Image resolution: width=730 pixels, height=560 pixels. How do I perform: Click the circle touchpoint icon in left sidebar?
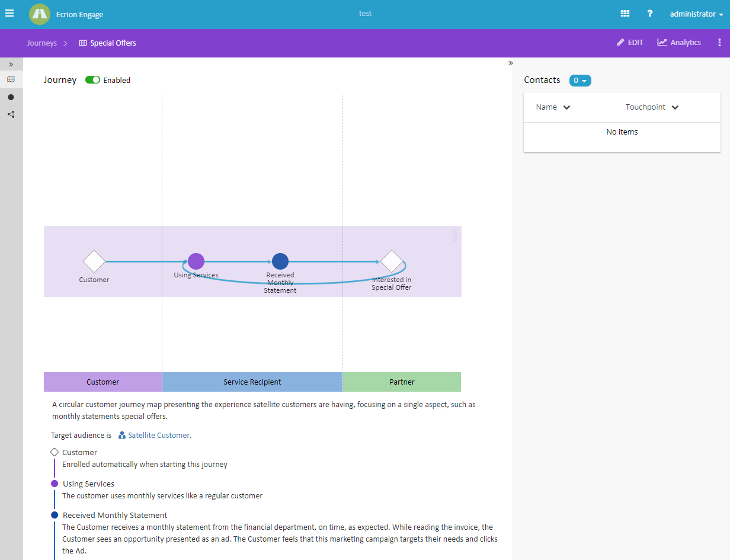click(11, 97)
